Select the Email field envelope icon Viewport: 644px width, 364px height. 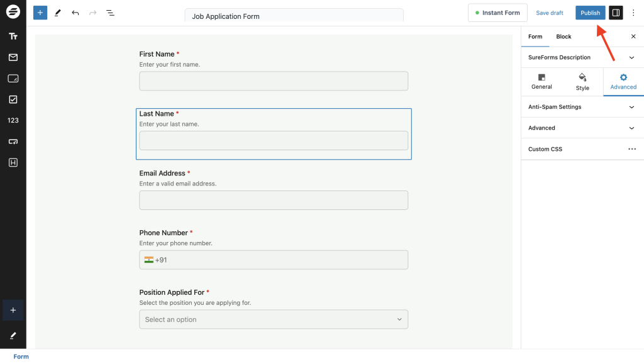point(13,57)
